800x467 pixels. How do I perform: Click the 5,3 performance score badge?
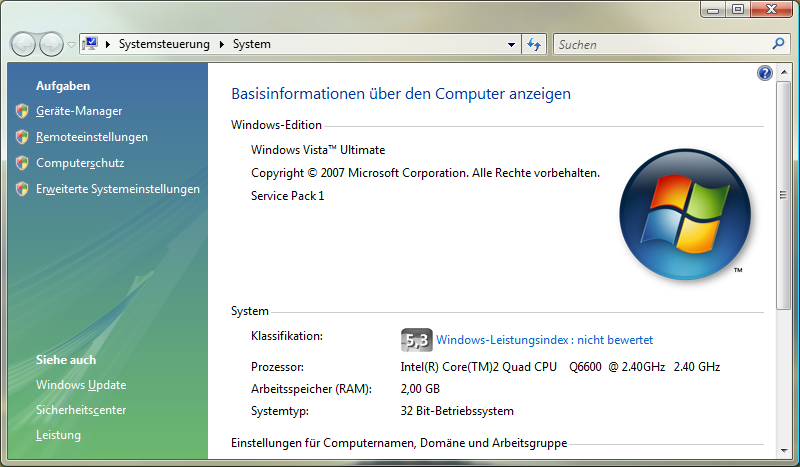pyautogui.click(x=417, y=340)
